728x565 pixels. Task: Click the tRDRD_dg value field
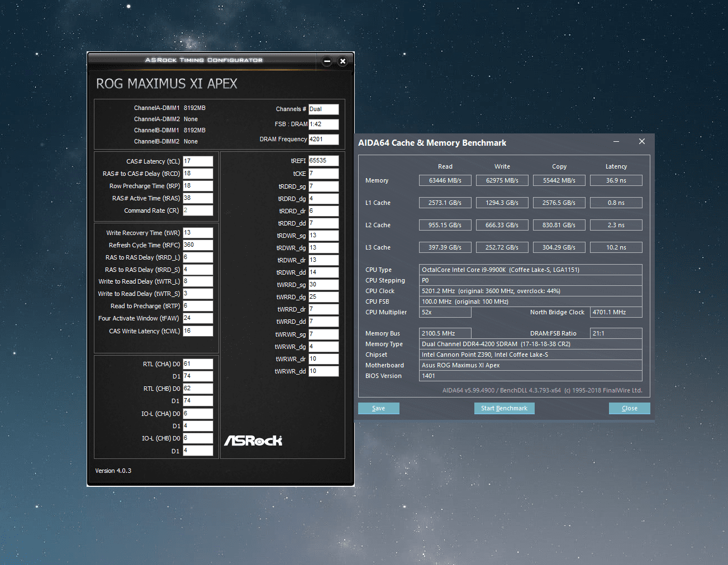tap(323, 199)
